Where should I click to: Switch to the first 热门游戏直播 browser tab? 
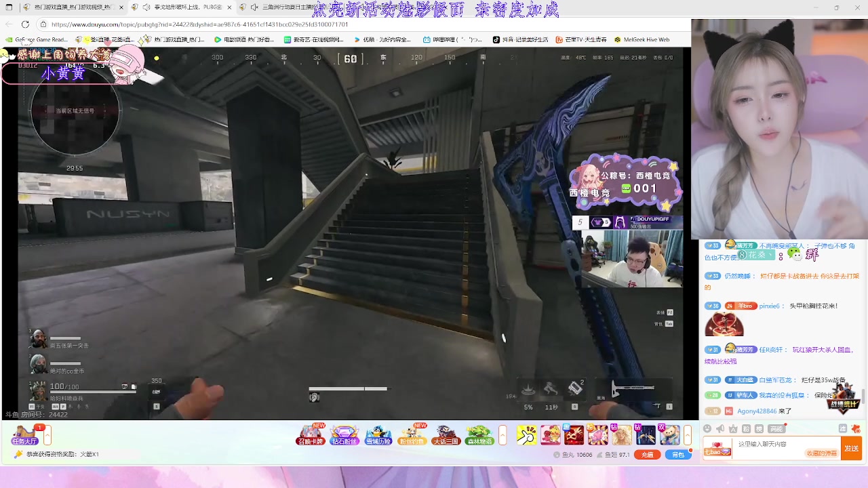[x=73, y=7]
